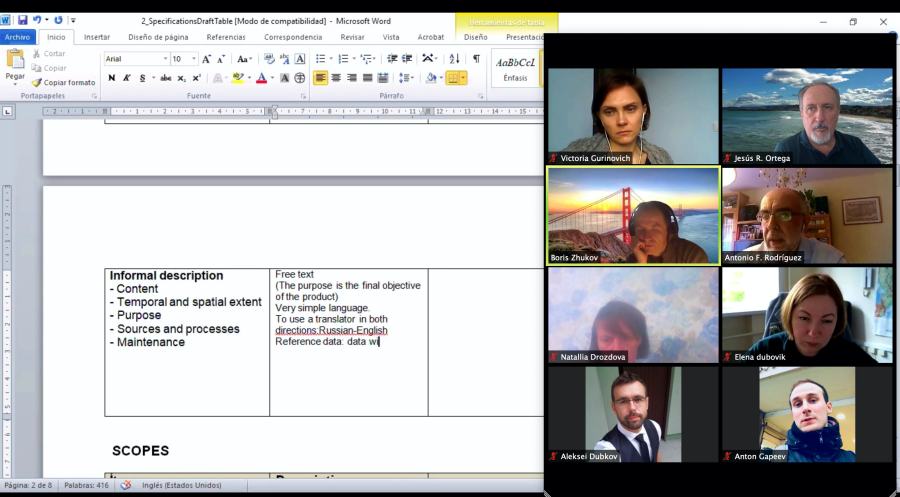Switch to the Revisar tab
900x497 pixels.
[352, 37]
